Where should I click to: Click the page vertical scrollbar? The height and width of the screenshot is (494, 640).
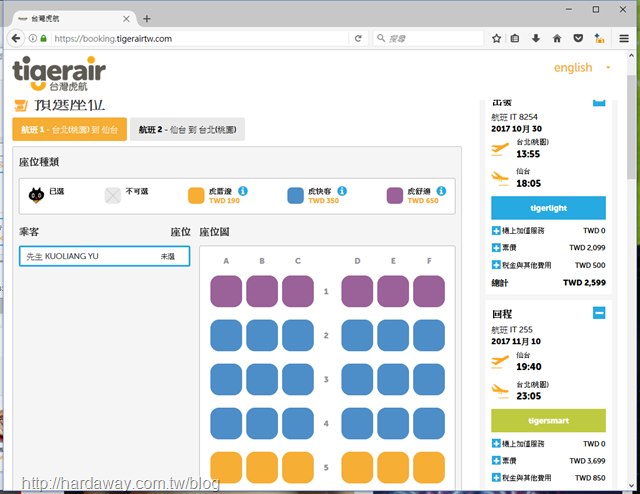point(631,127)
